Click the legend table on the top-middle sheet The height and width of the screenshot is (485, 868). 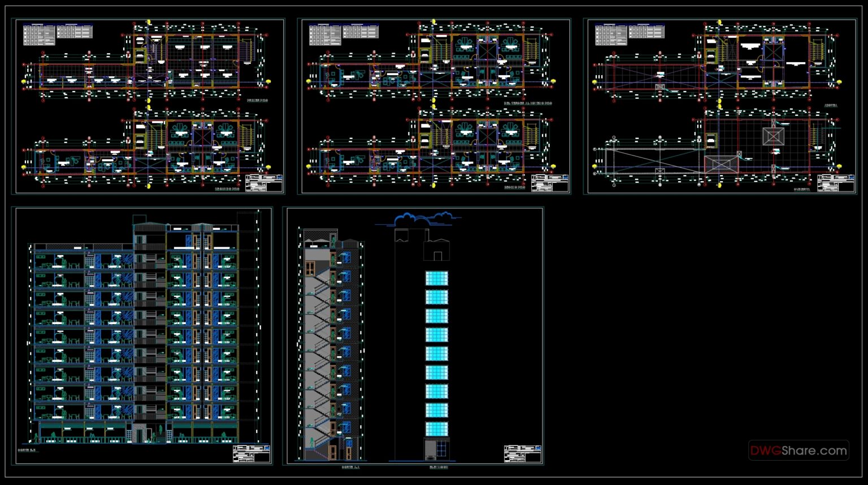[x=344, y=34]
